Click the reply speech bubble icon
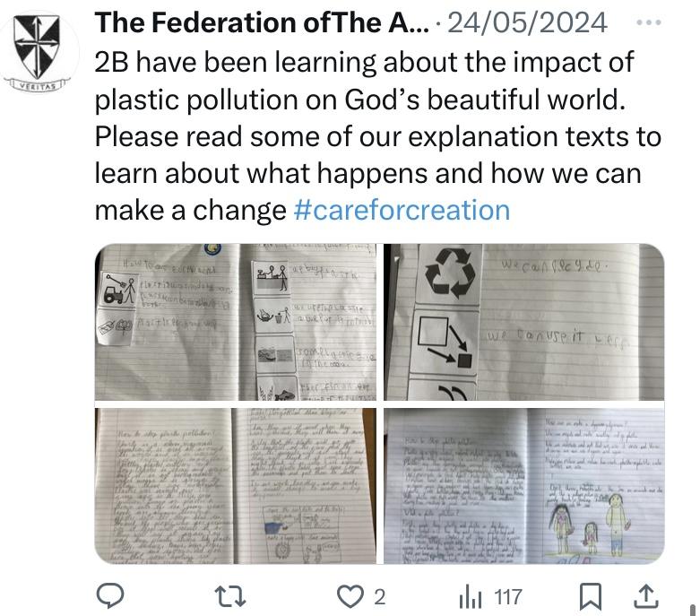The image size is (700, 616). click(x=110, y=596)
